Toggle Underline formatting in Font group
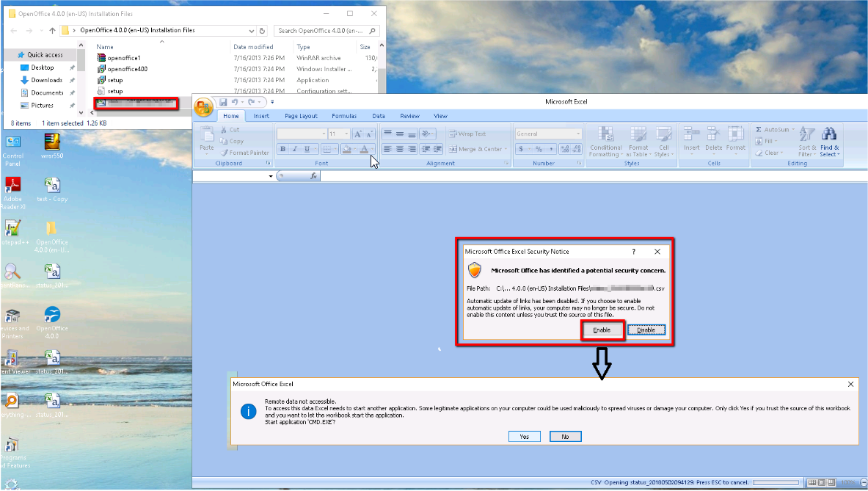868x491 pixels. 307,149
